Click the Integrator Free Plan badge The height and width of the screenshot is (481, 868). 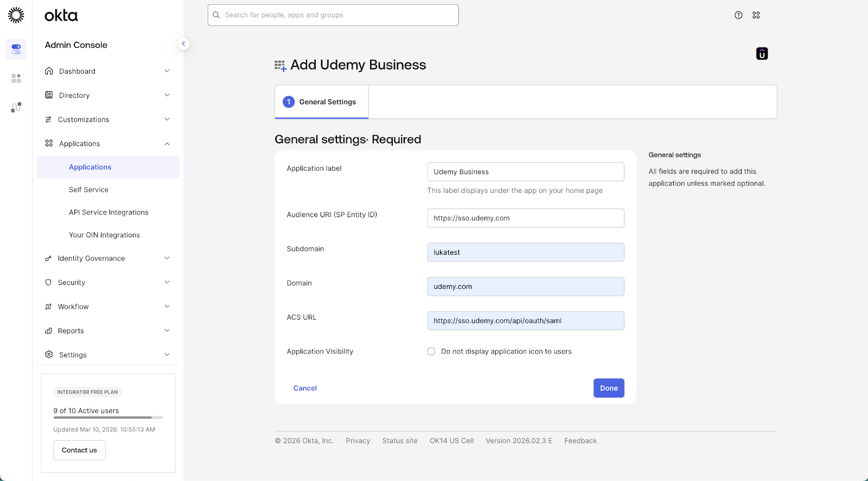pyautogui.click(x=87, y=392)
